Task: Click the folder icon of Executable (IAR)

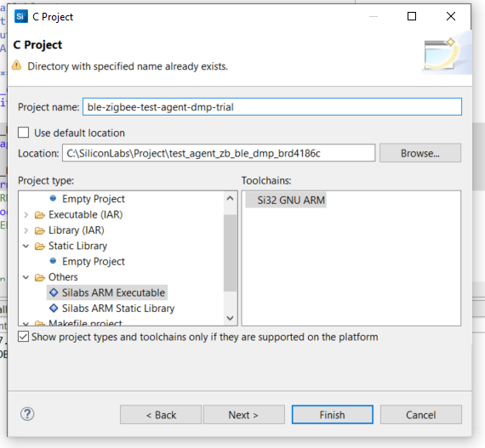Action: click(40, 215)
